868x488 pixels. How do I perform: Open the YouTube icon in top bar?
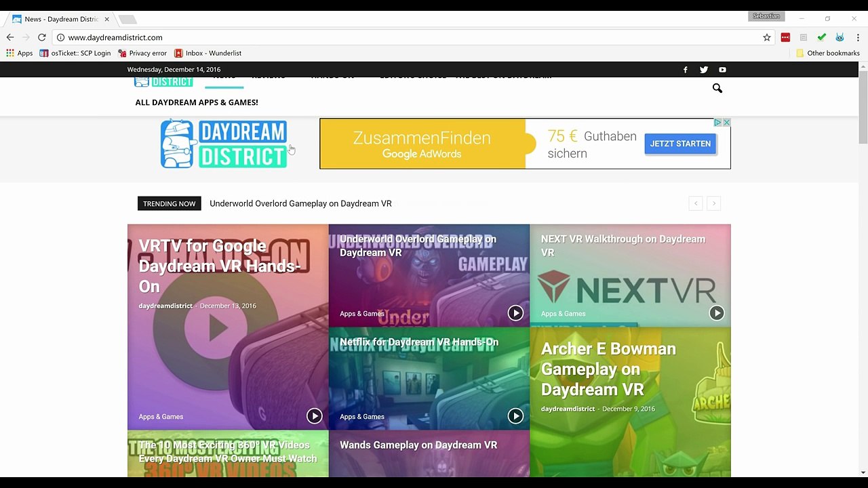[x=722, y=70]
